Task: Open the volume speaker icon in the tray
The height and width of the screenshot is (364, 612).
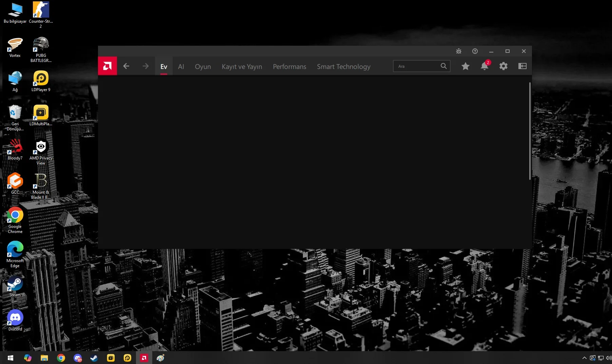Action: click(x=609, y=358)
